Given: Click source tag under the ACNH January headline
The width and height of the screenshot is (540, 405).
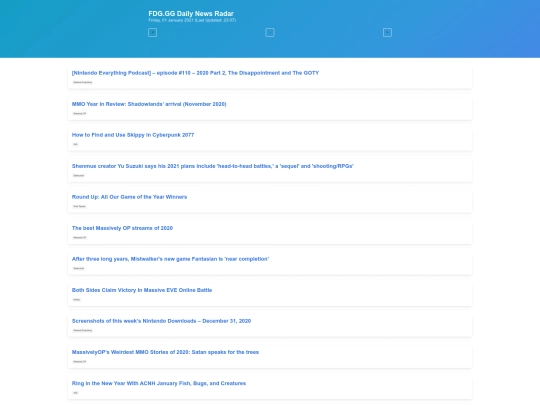Looking at the screenshot, I should pyautogui.click(x=75, y=393).
